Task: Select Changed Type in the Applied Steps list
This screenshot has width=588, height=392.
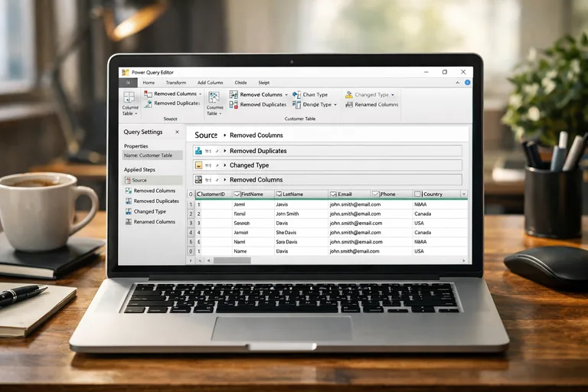Action: pos(146,211)
